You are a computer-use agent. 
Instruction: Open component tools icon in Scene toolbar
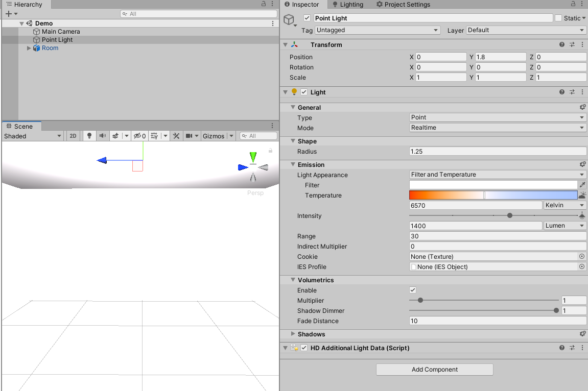pyautogui.click(x=176, y=136)
